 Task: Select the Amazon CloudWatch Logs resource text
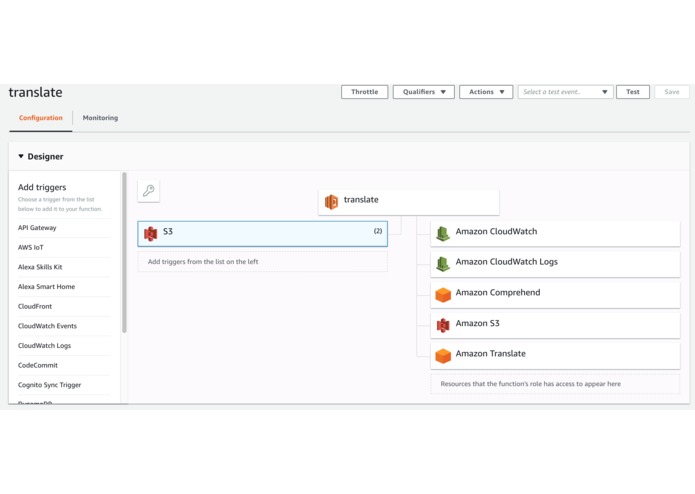pos(507,262)
